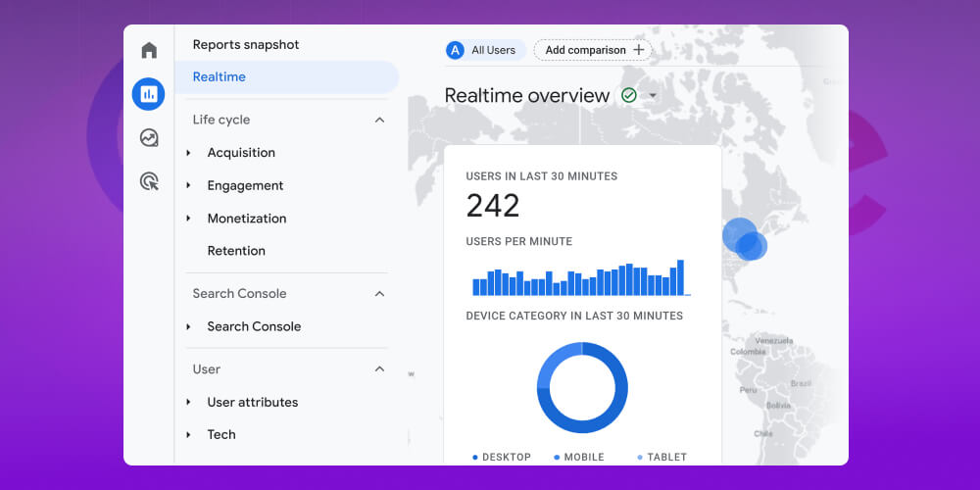The image size is (980, 490).
Task: Expand the Tech tree arrow
Action: tap(188, 434)
